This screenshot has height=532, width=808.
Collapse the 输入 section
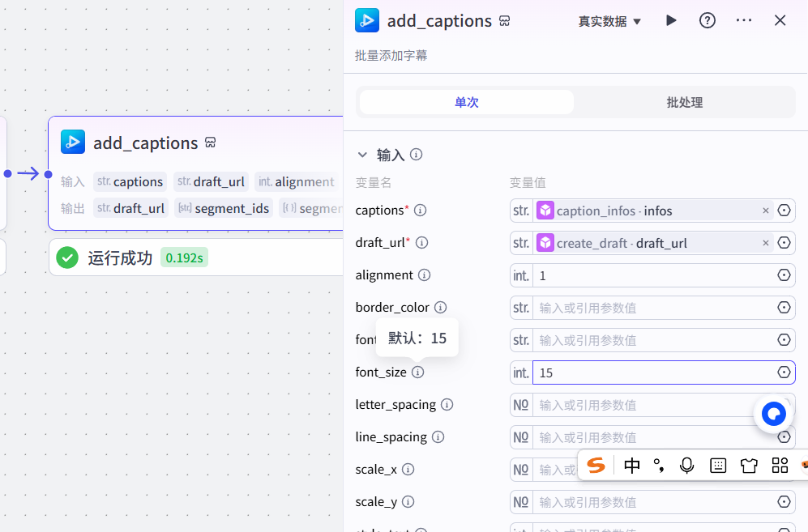(362, 155)
